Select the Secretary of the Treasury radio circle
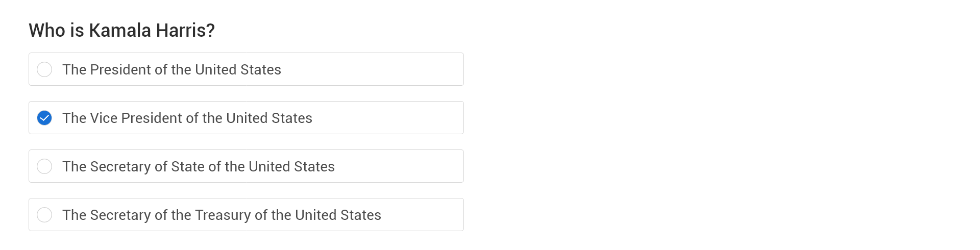Viewport: 980px width, 250px height. 44,215
